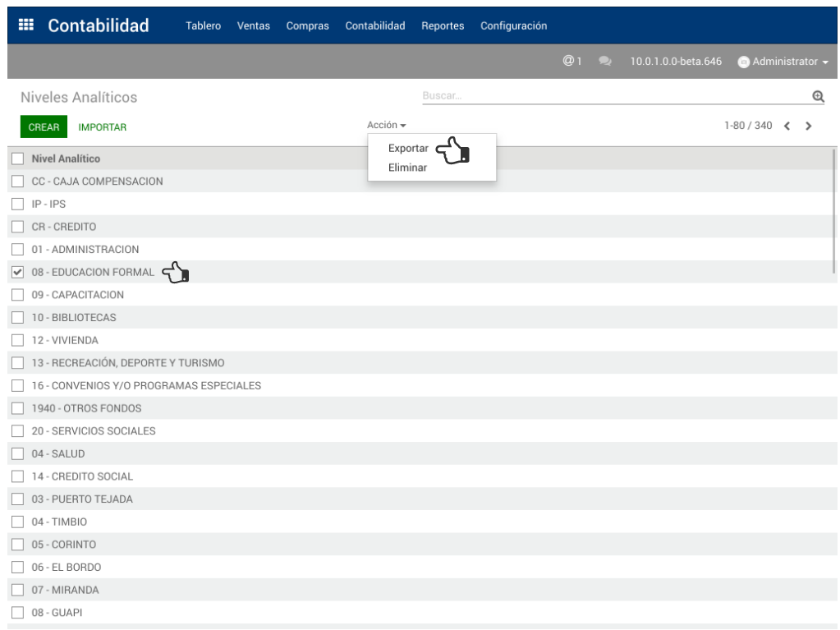Open the apps grid menu icon
This screenshot has width=840, height=630.
[25, 25]
